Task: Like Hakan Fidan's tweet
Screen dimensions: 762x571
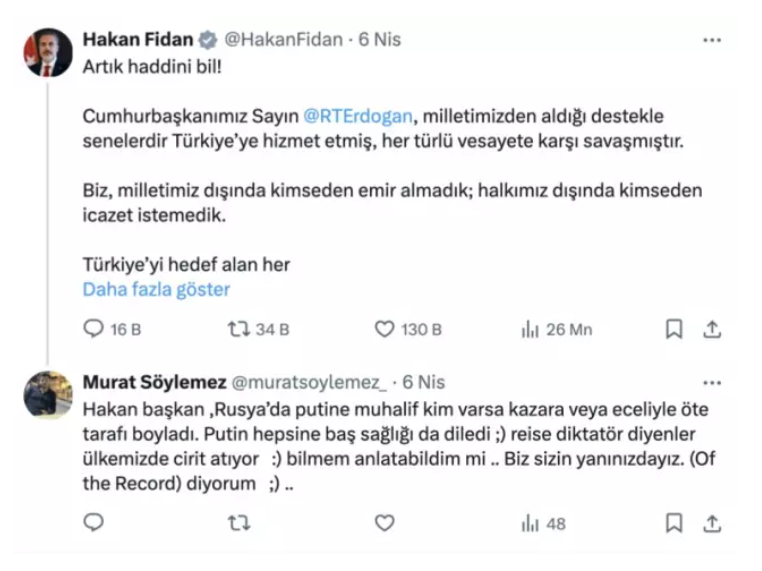Action: (385, 329)
